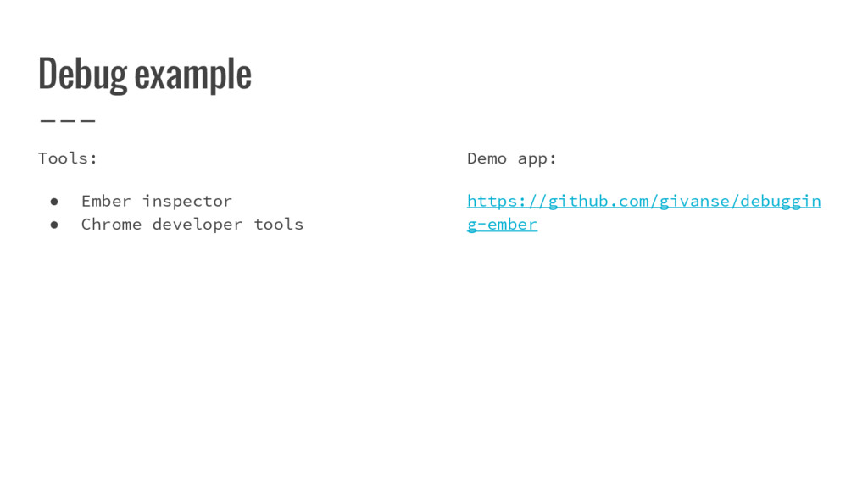The image size is (868, 488).
Task: Click the 'Tools:' heading
Action: (68, 158)
